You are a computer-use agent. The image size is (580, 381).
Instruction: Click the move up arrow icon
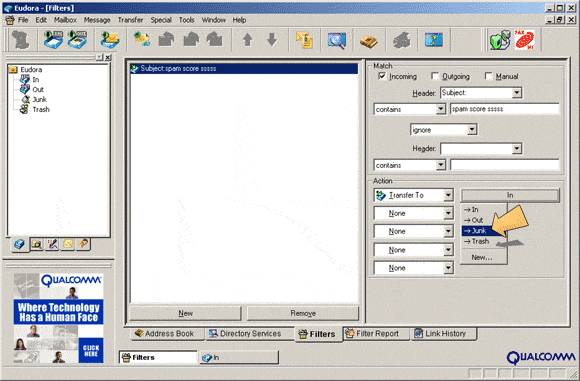[247, 40]
